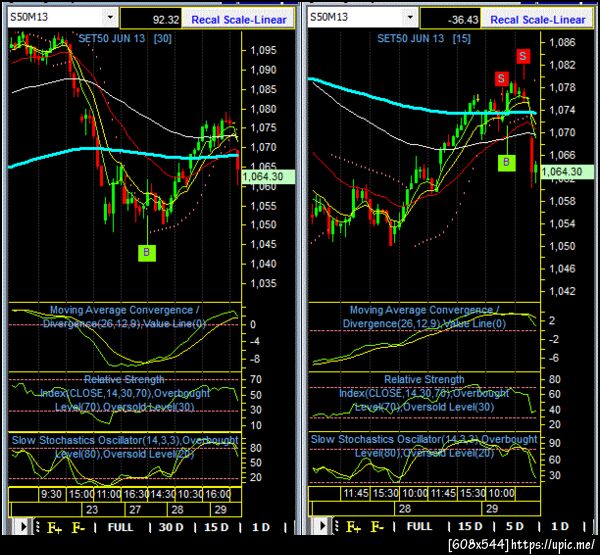Click SET50 JUN 13 [30] chart title
This screenshot has width=600, height=555.
coord(125,38)
